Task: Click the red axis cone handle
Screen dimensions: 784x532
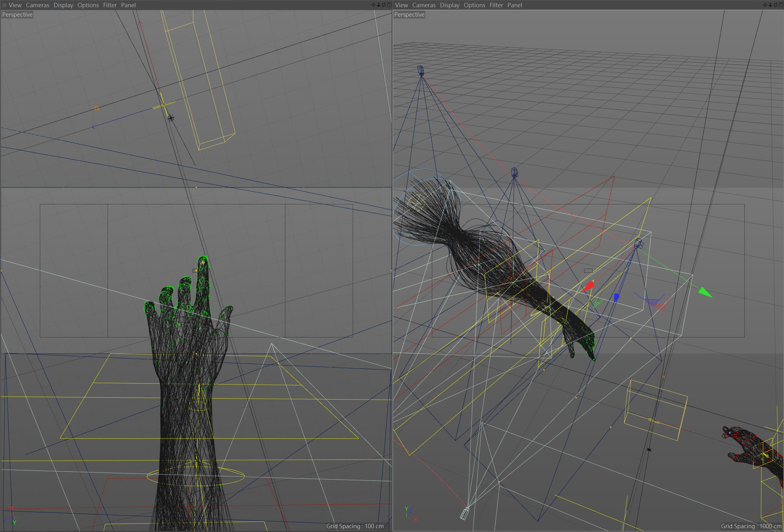Action: point(589,287)
